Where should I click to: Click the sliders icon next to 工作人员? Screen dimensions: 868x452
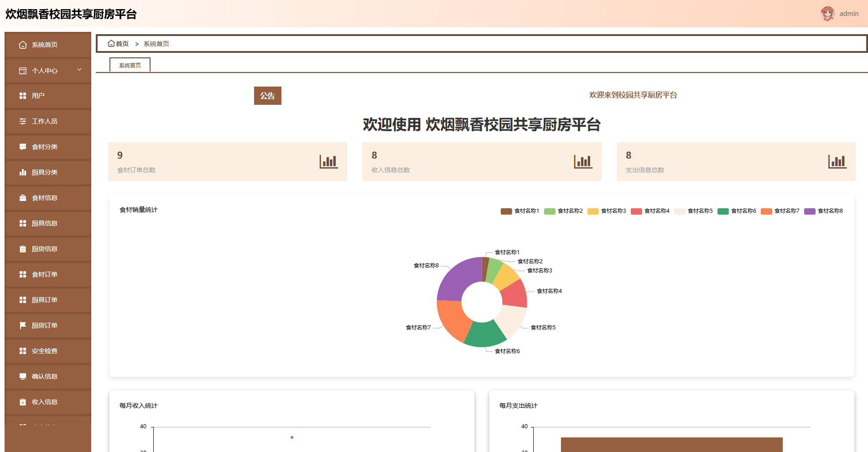pyautogui.click(x=23, y=121)
